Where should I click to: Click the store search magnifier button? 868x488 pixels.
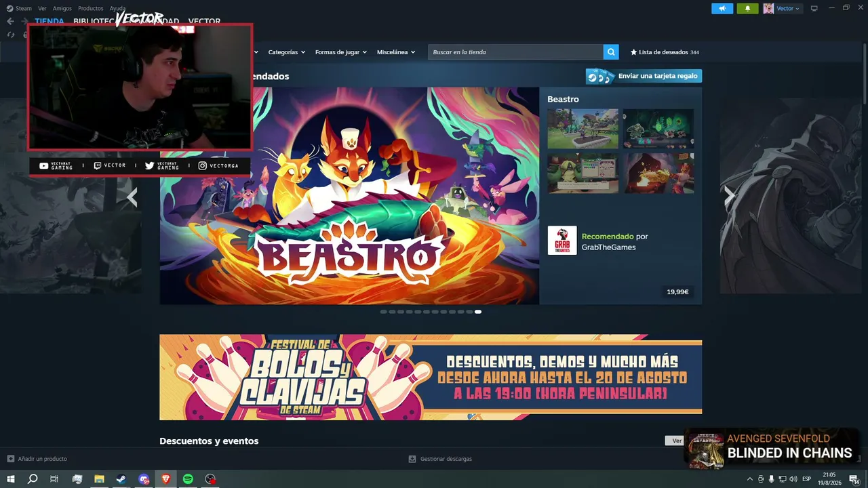pos(611,52)
